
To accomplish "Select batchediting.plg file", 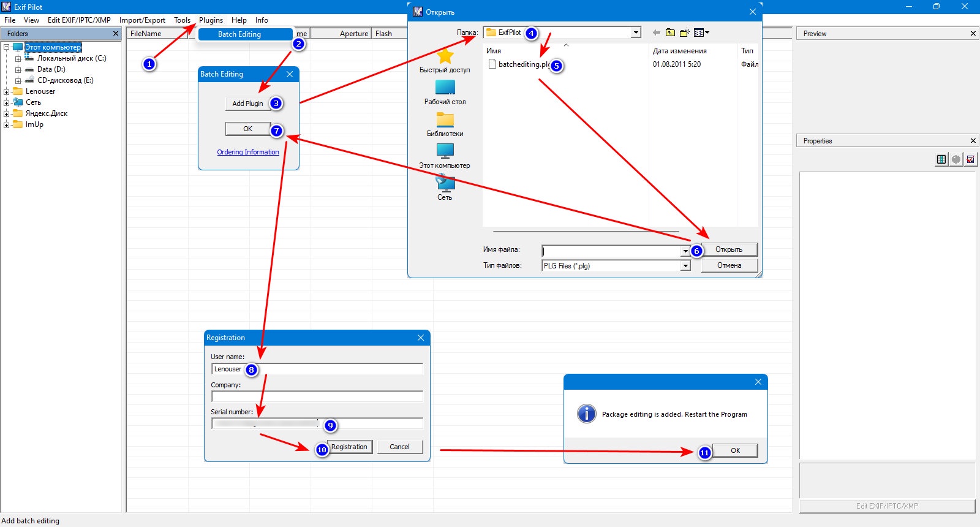I will click(x=519, y=64).
